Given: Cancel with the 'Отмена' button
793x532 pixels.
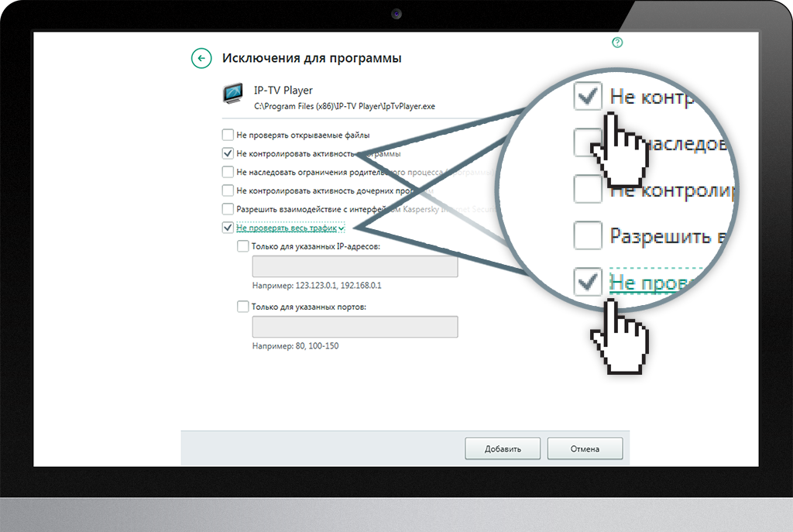Looking at the screenshot, I should tap(585, 448).
